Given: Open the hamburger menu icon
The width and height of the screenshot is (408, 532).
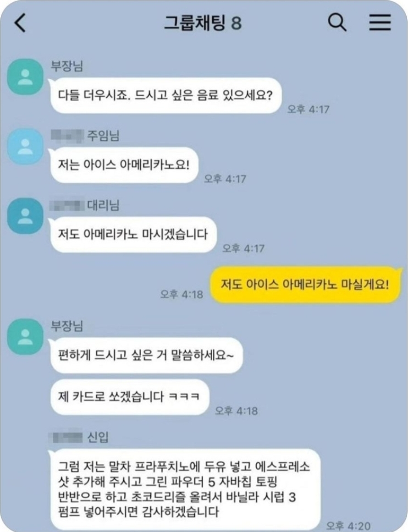Looking at the screenshot, I should pyautogui.click(x=380, y=22).
